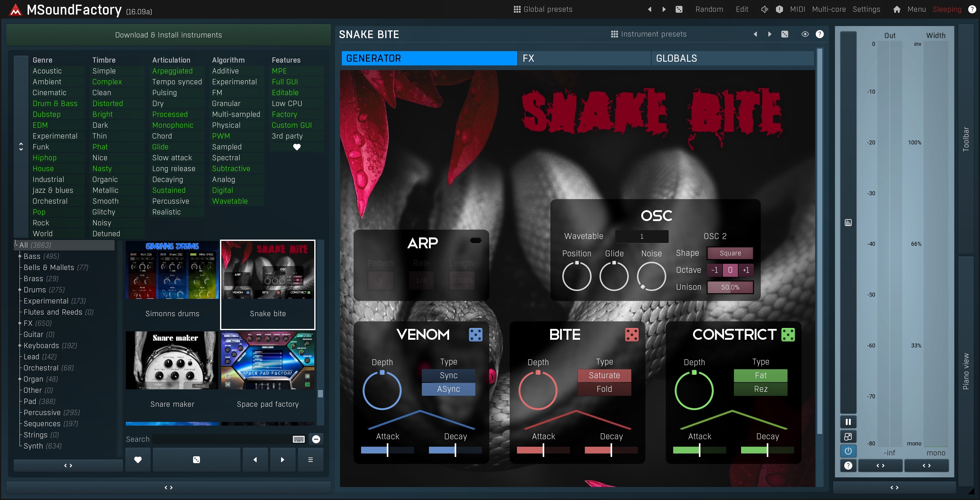This screenshot has width=980, height=500.
Task: Open the Settings menu
Action: 866,9
